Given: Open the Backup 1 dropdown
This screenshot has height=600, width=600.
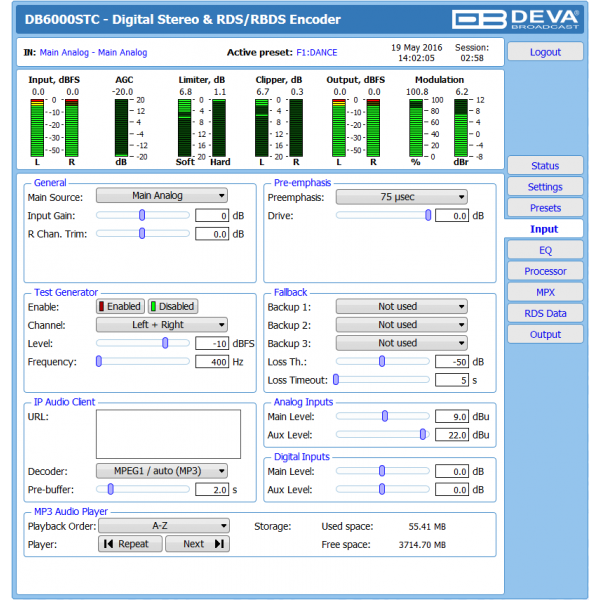Looking at the screenshot, I should [x=401, y=307].
